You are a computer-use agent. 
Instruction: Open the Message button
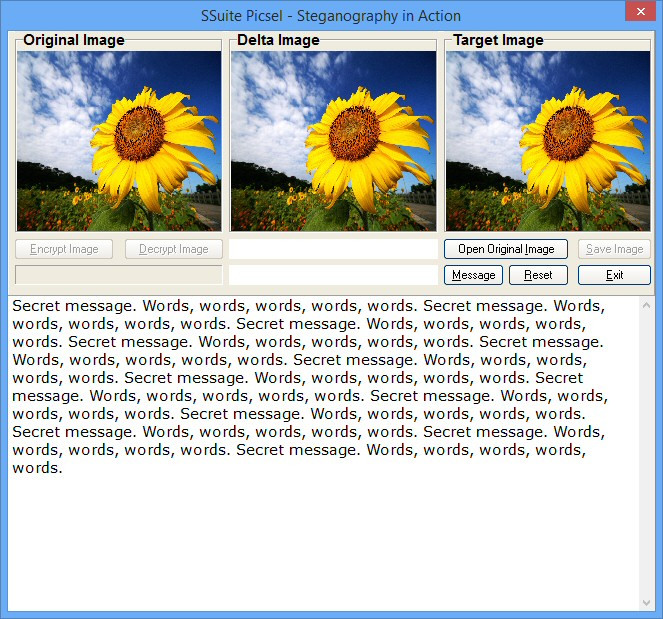point(473,275)
